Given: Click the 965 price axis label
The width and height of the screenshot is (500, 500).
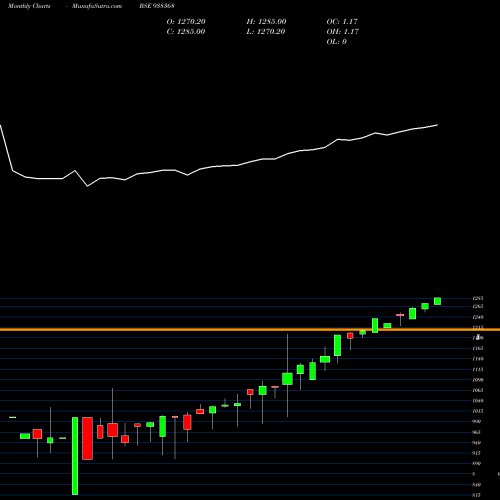Looking at the screenshot, I should coord(477,432).
